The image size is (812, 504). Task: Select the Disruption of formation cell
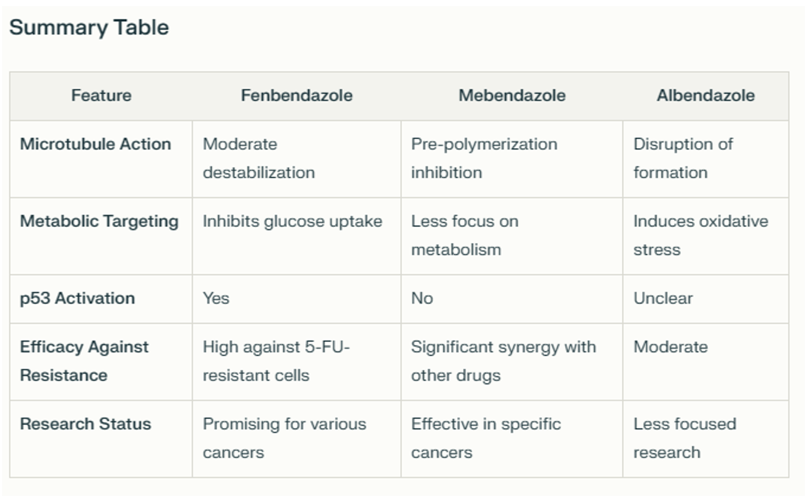pos(683,158)
